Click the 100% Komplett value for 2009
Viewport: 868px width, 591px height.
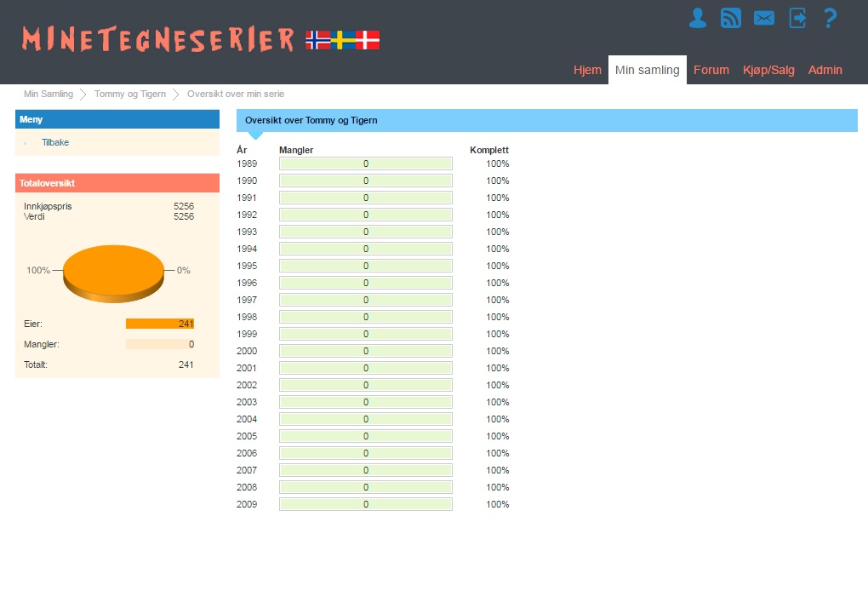(x=498, y=504)
